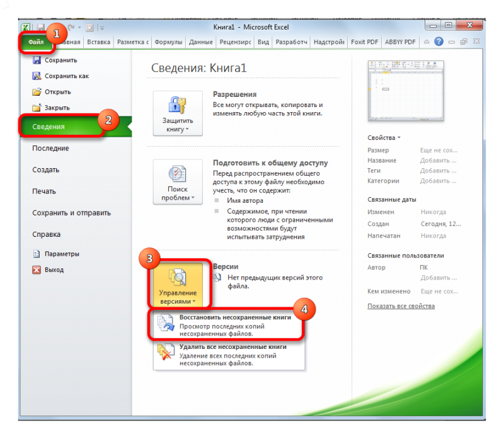The image size is (504, 439).
Task: Open the Надстройки ribbon tab
Action: (x=329, y=42)
